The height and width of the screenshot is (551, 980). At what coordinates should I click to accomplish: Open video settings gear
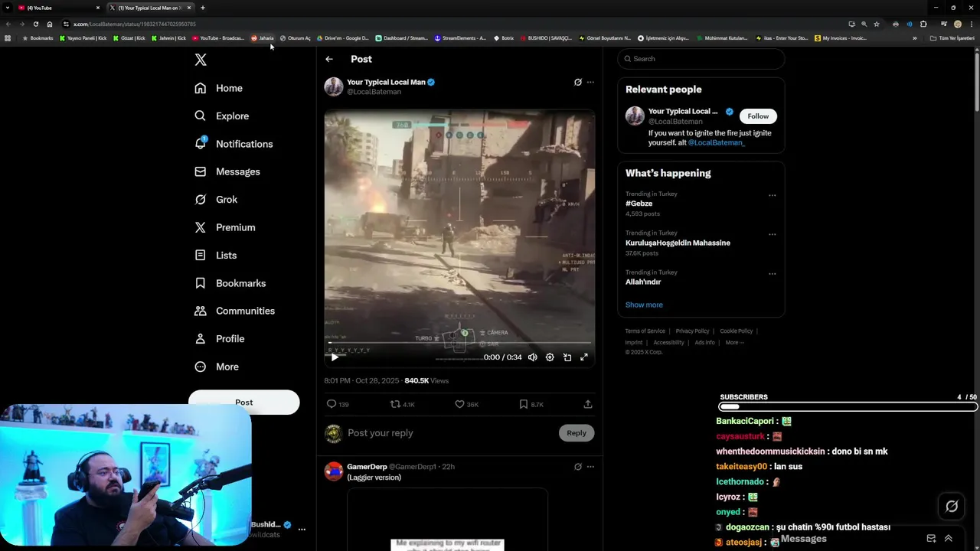(x=550, y=357)
